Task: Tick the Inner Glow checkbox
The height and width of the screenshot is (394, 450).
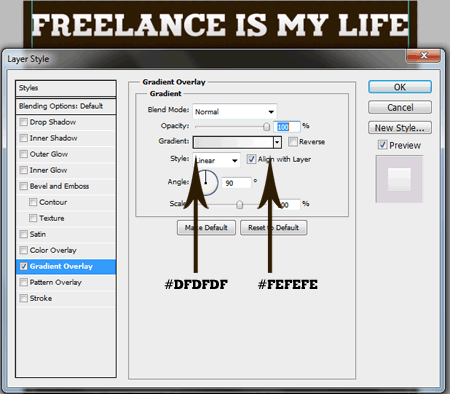Action: click(x=24, y=170)
